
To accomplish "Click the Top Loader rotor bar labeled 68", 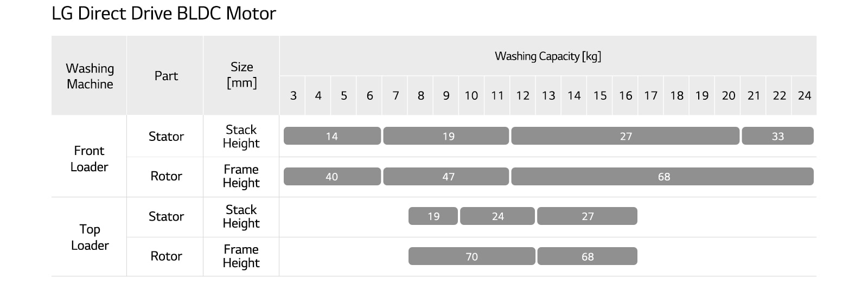I will coord(587,256).
